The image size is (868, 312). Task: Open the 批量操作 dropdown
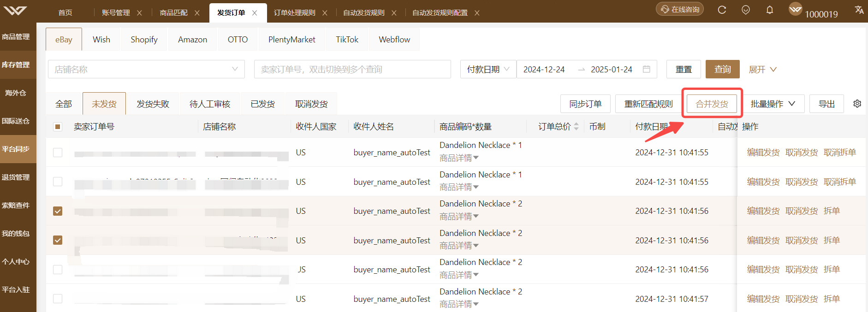click(773, 104)
